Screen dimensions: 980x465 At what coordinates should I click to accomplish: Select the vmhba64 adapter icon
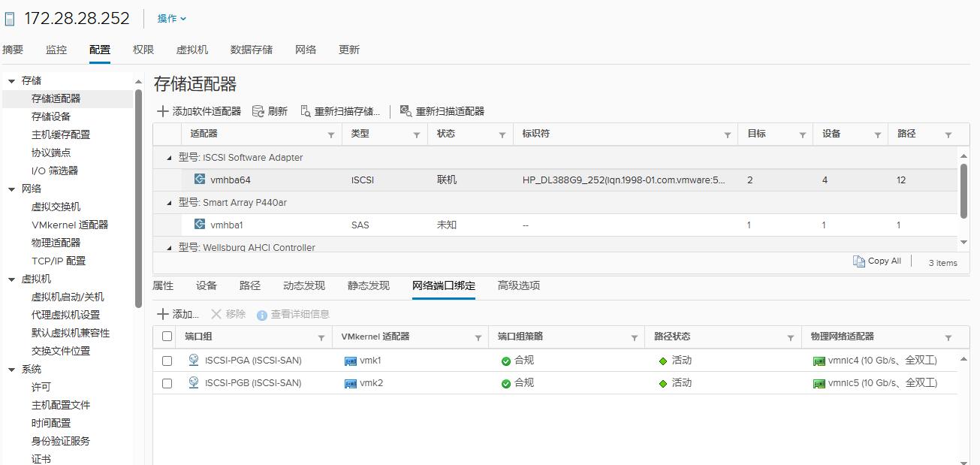point(200,180)
